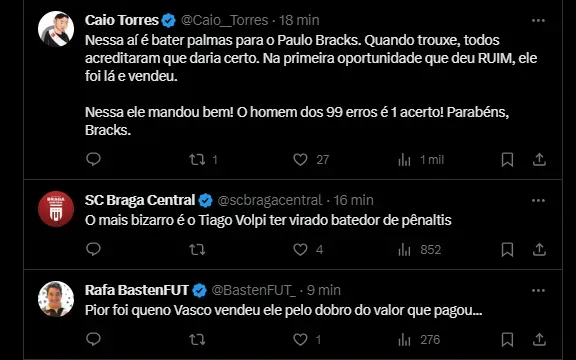Reply to SC Braga Central tweet
The width and height of the screenshot is (576, 360).
pyautogui.click(x=93, y=249)
